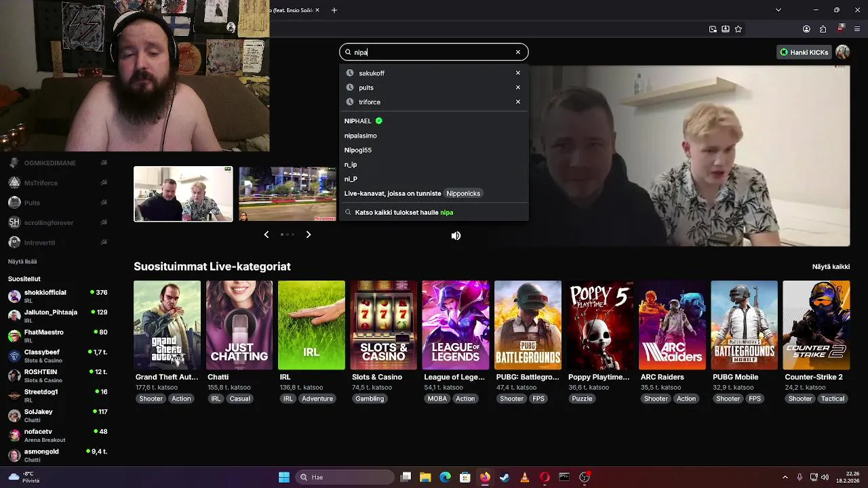The width and height of the screenshot is (868, 488).
Task: Open Just Chatting category cover
Action: (x=239, y=325)
